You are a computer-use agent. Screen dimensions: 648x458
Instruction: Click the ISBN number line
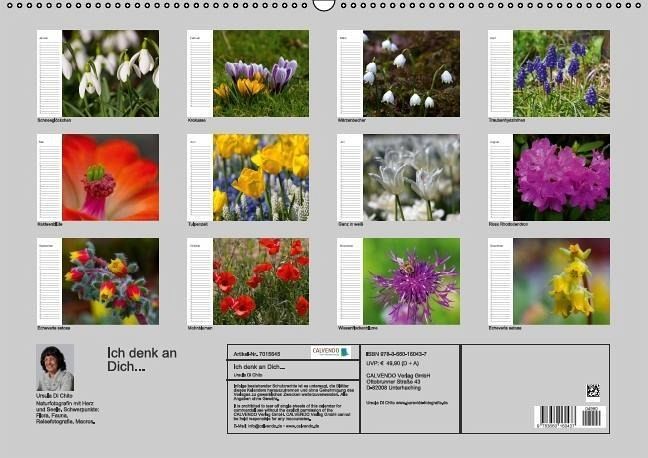pos(396,354)
